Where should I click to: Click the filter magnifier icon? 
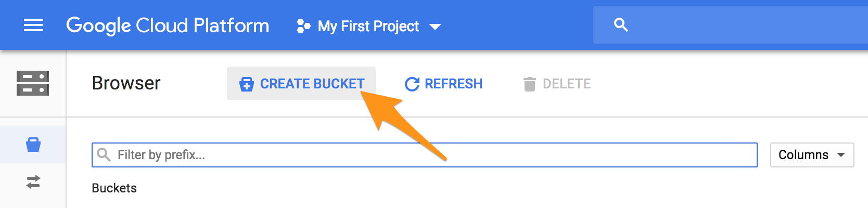[104, 155]
